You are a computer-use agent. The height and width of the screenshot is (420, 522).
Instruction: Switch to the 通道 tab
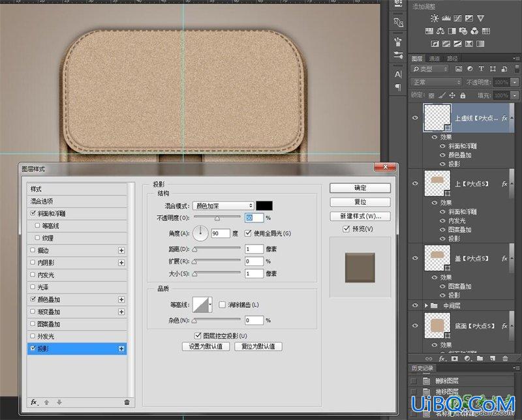(435, 59)
